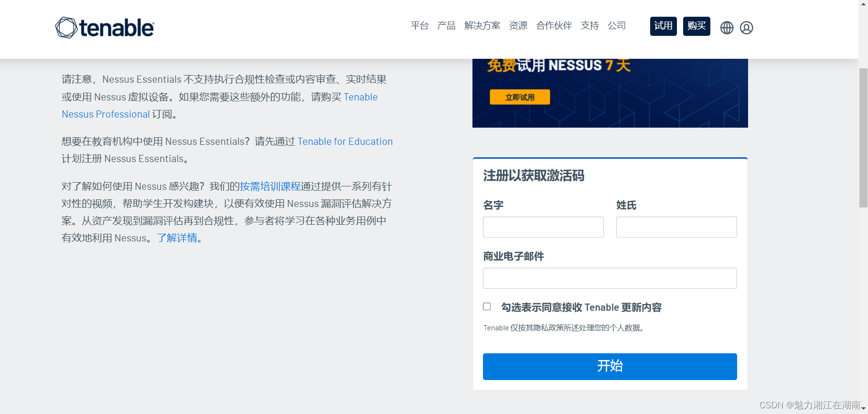Viewport: 868px width, 414px height.
Task: Click the blue 开始 submit button
Action: click(610, 367)
